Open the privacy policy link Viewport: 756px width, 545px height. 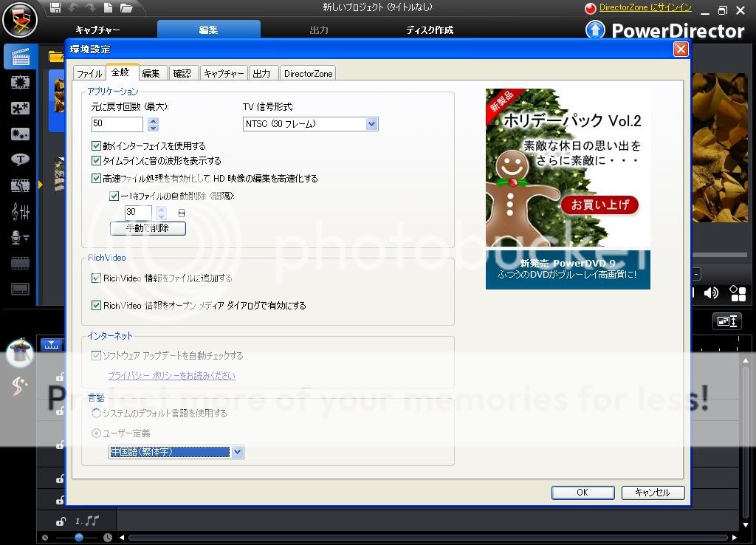[x=171, y=376]
